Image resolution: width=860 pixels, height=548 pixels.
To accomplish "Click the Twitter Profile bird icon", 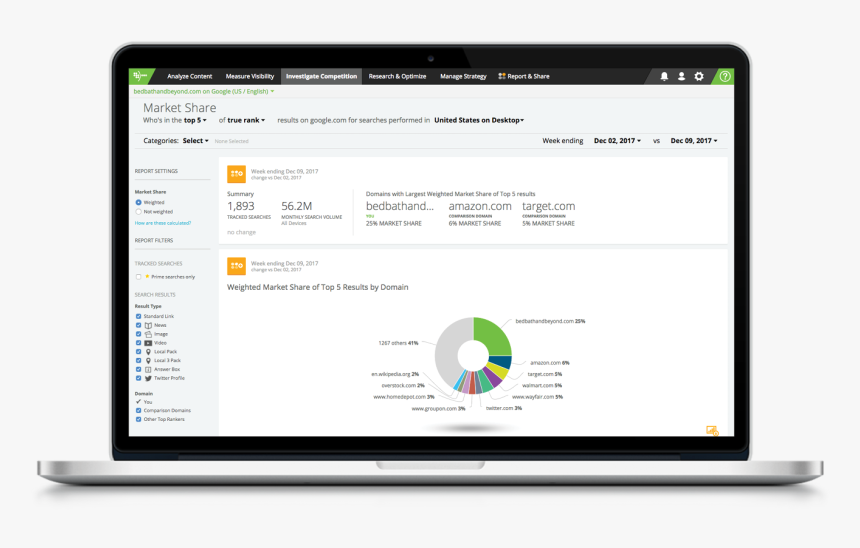I will 148,378.
